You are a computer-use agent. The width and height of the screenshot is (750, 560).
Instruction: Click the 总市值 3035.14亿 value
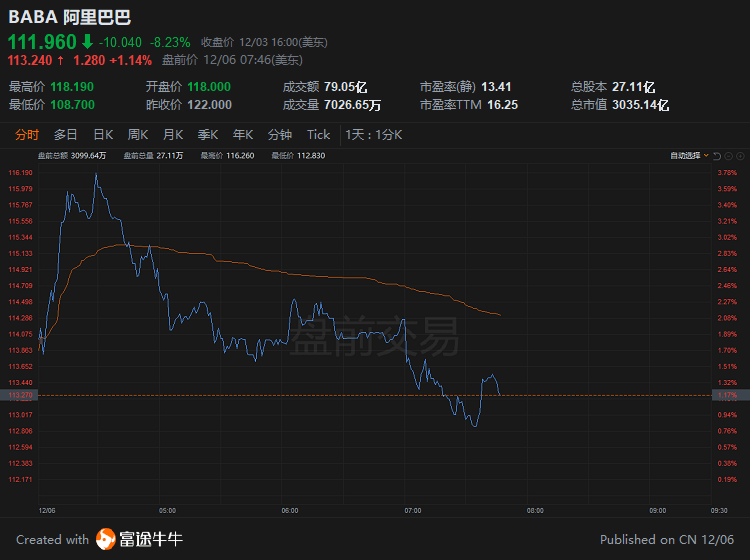click(640, 105)
